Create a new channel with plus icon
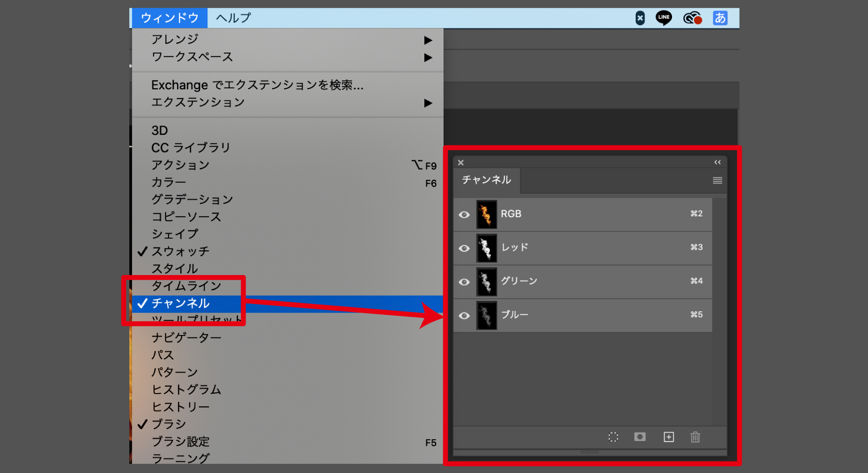868x473 pixels. tap(669, 437)
